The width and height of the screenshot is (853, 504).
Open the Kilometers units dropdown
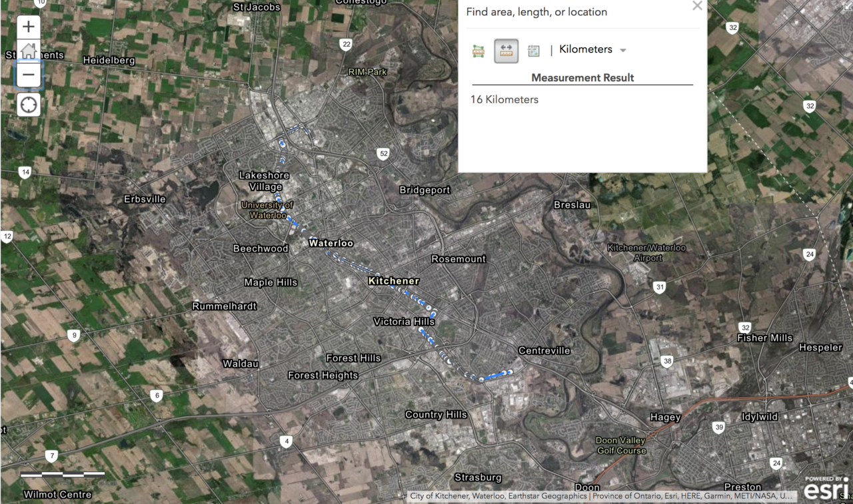pos(586,49)
